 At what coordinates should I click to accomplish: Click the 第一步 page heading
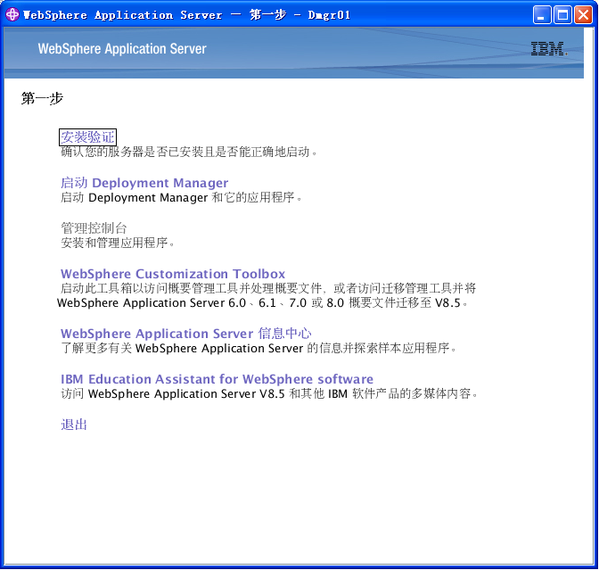pyautogui.click(x=42, y=99)
